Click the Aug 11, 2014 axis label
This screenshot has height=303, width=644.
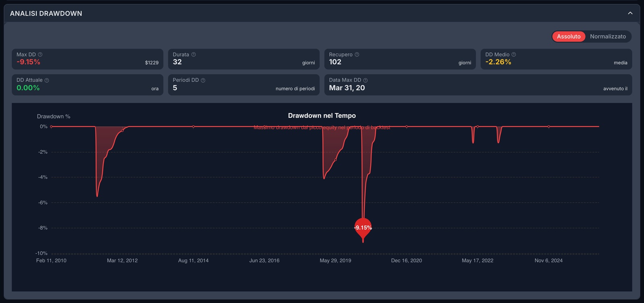(x=193, y=260)
